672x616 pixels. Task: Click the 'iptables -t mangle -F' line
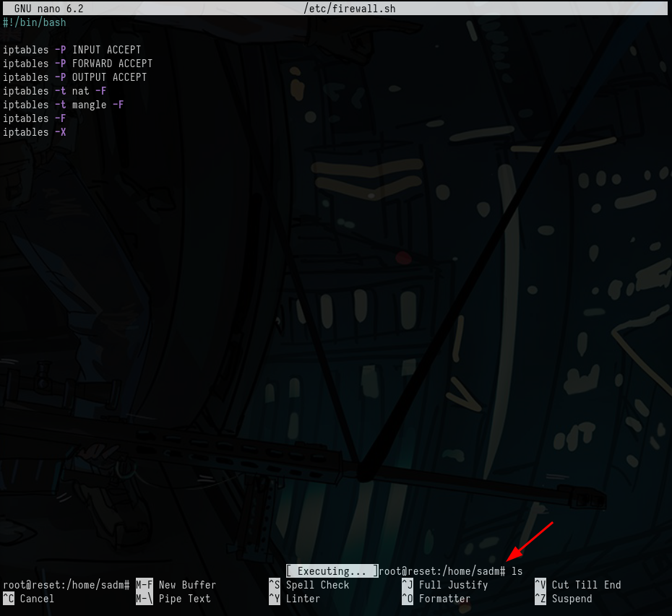(x=64, y=105)
